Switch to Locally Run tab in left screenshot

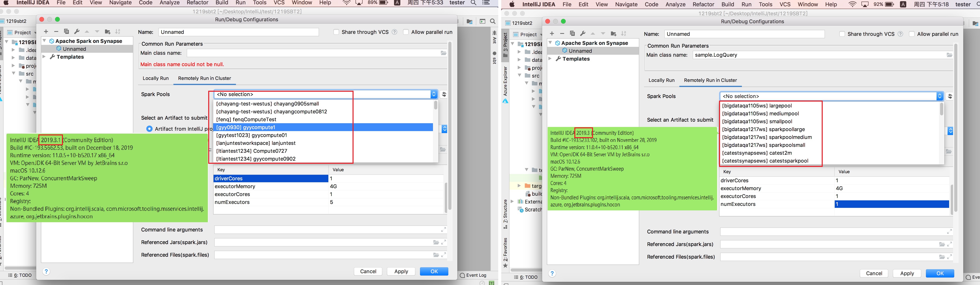click(x=156, y=78)
